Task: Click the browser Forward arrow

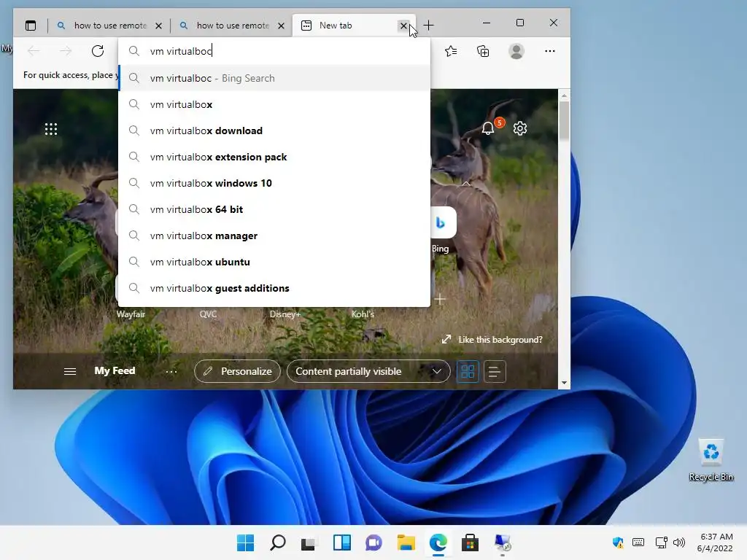Action: [66, 51]
